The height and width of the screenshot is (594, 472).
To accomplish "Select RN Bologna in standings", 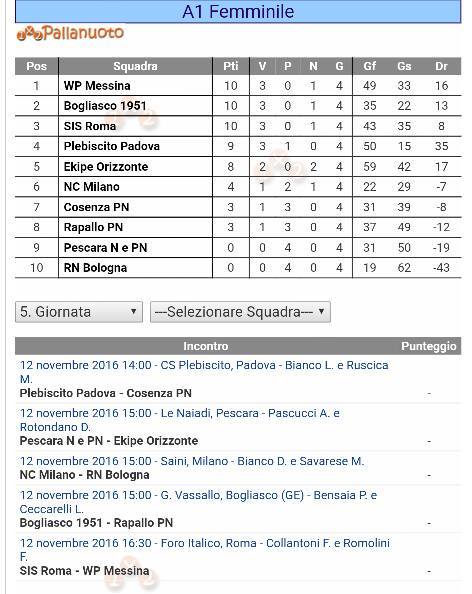I will pos(95,268).
